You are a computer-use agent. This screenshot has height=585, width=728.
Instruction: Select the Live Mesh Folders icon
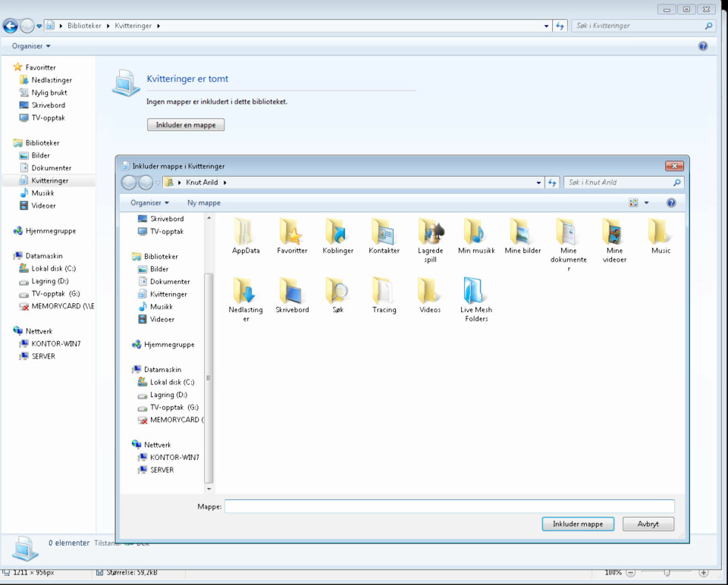point(475,290)
